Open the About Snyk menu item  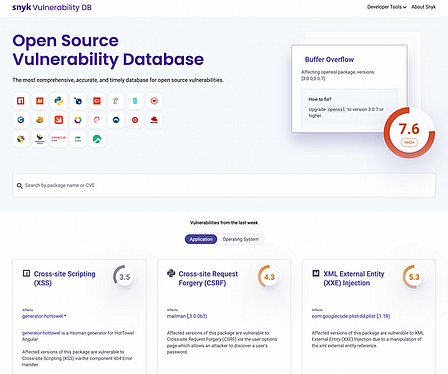[x=423, y=7]
